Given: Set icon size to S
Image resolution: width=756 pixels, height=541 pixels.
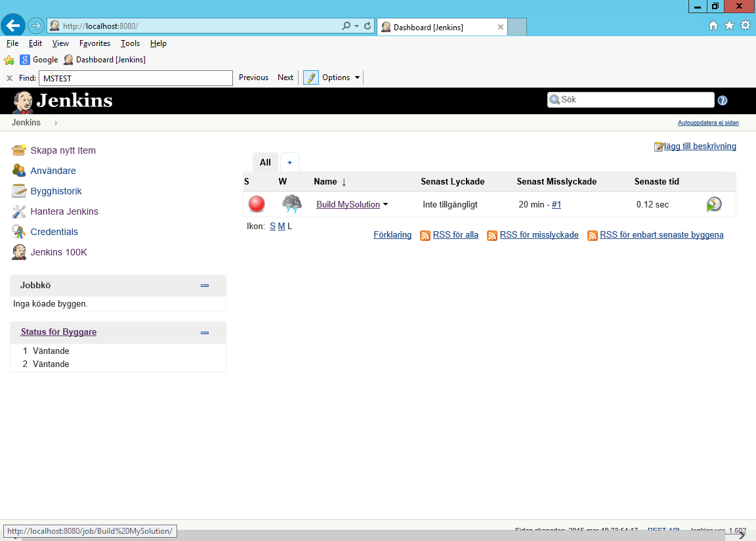Looking at the screenshot, I should tap(272, 226).
